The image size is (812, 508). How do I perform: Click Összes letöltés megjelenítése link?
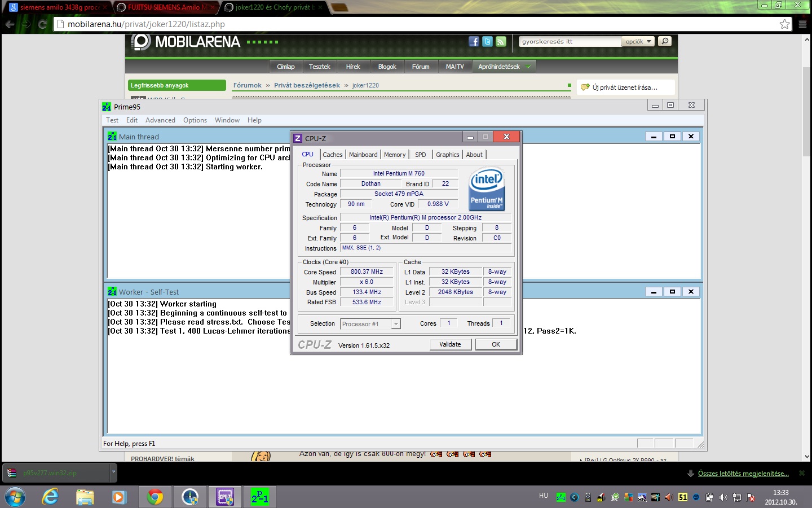point(743,474)
